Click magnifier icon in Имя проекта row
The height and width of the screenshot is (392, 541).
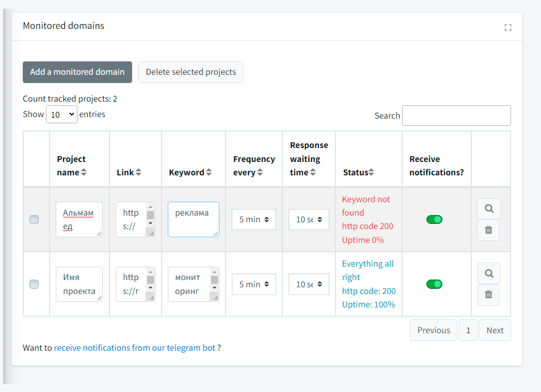point(489,273)
